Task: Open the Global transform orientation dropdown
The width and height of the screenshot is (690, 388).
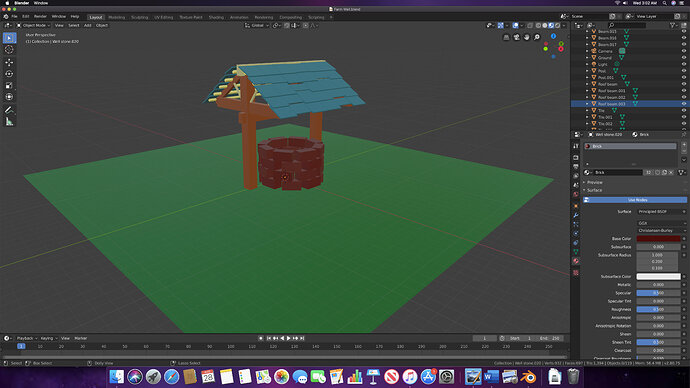Action: click(x=257, y=26)
